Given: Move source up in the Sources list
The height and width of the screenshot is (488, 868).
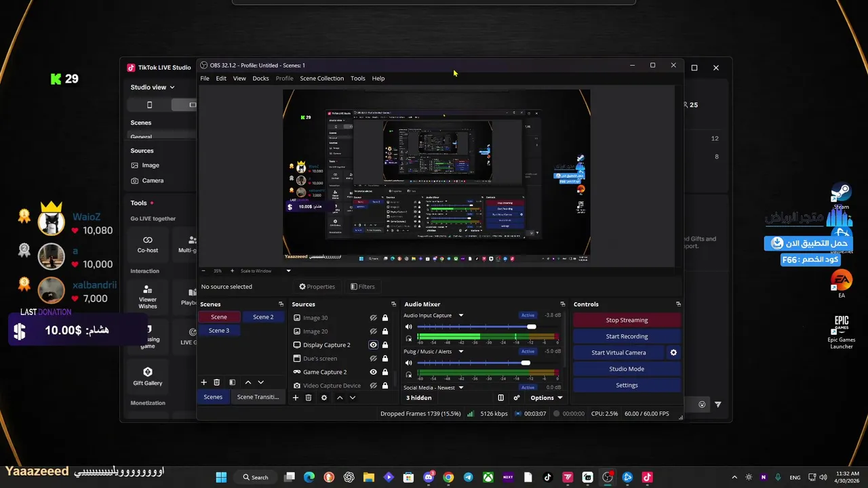Looking at the screenshot, I should (x=340, y=398).
